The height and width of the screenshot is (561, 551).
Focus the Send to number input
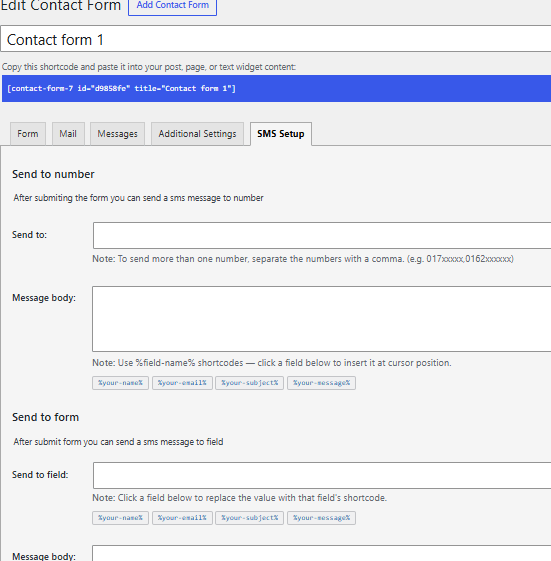coord(322,235)
